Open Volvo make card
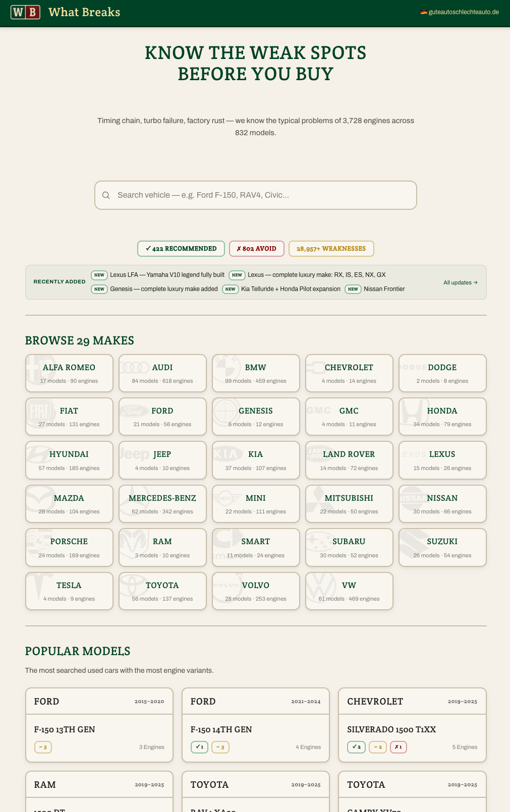Viewport: 510px width, 812px height. [256, 591]
